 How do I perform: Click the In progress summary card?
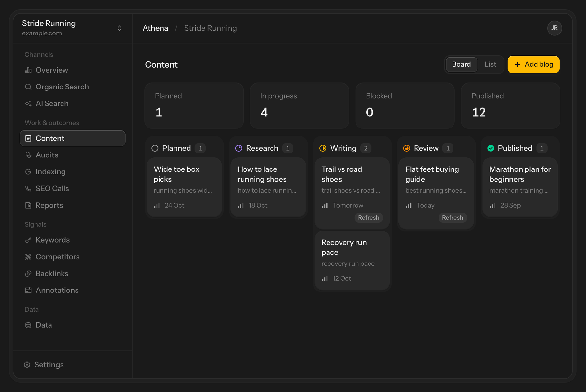click(299, 106)
